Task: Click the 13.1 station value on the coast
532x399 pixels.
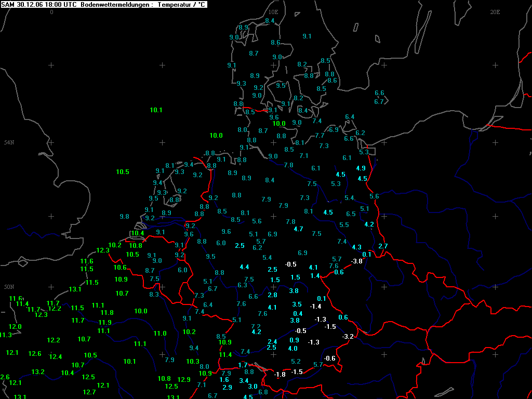Action: point(75,289)
